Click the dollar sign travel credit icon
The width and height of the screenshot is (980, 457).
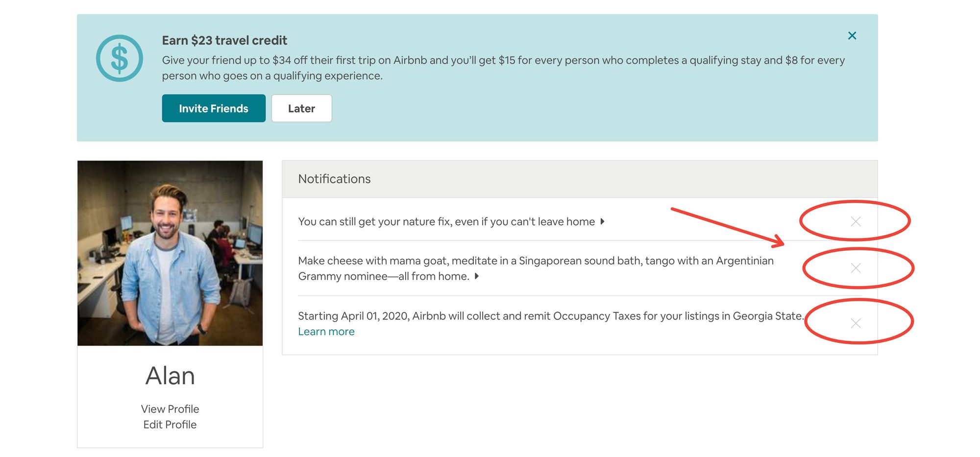tap(120, 58)
